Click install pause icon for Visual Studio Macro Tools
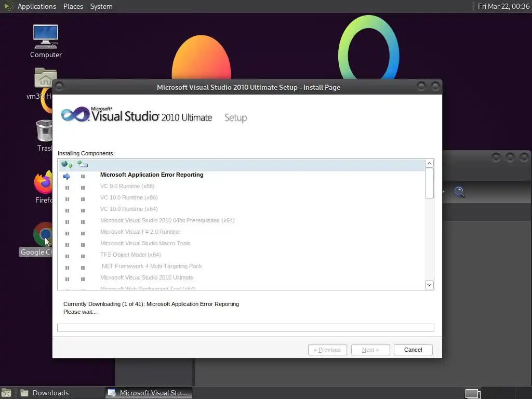The image size is (532, 399). point(83,245)
